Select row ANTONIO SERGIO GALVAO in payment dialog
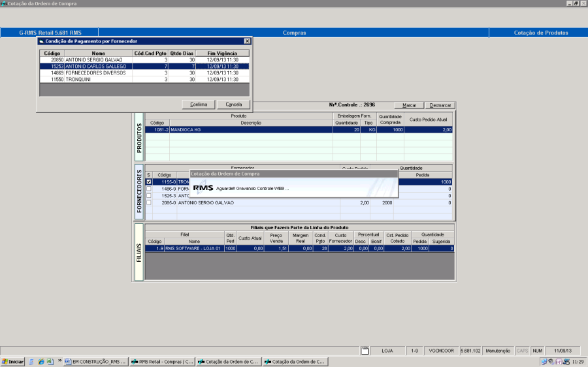The image size is (588, 367). (144, 59)
